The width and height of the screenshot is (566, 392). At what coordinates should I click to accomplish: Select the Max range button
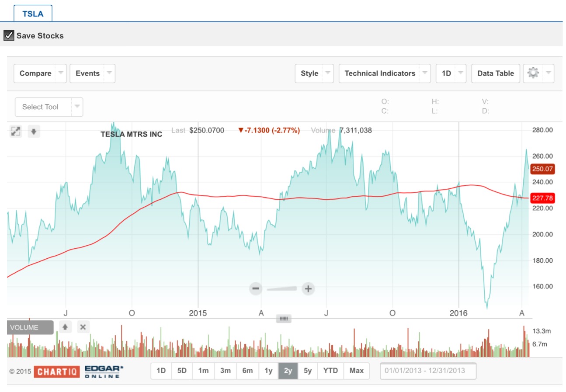(x=356, y=371)
